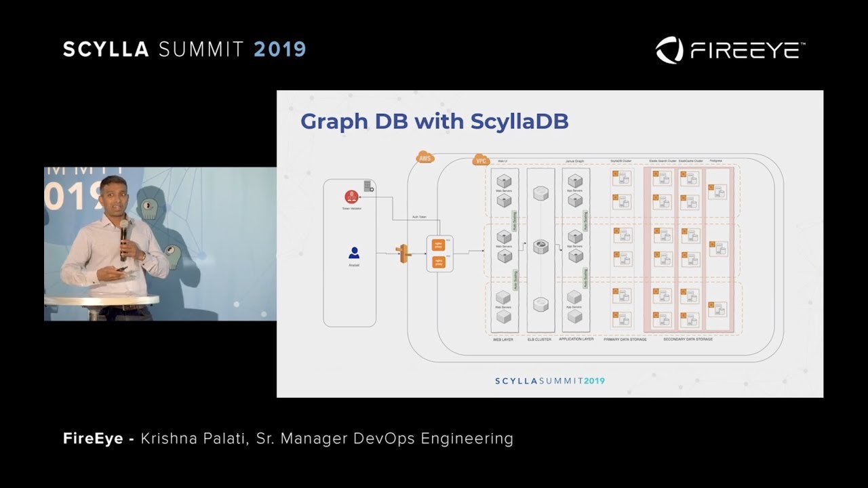868x488 pixels.
Task: Click the server-with-gear icon above Token Validator
Action: point(368,186)
